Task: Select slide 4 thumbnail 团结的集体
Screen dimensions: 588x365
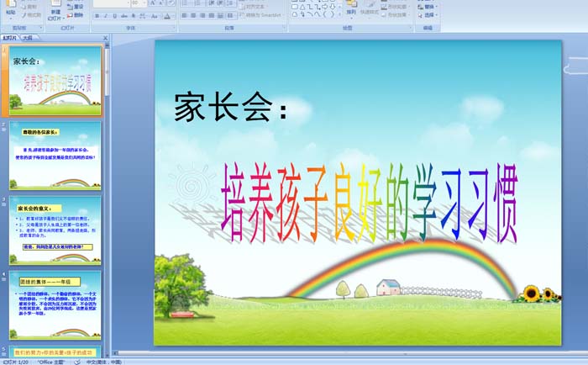Action: 55,305
